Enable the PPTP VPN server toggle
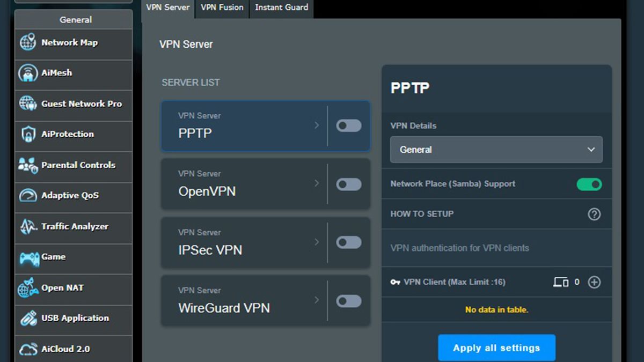 point(349,126)
